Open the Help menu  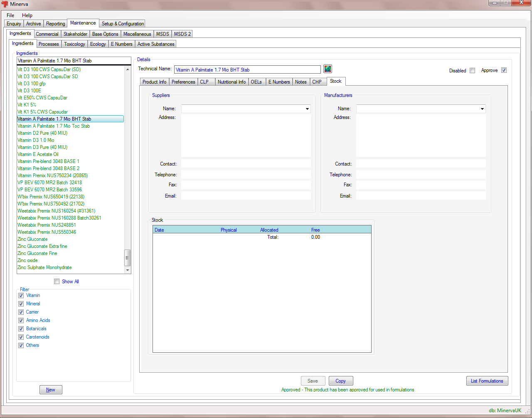coord(27,15)
